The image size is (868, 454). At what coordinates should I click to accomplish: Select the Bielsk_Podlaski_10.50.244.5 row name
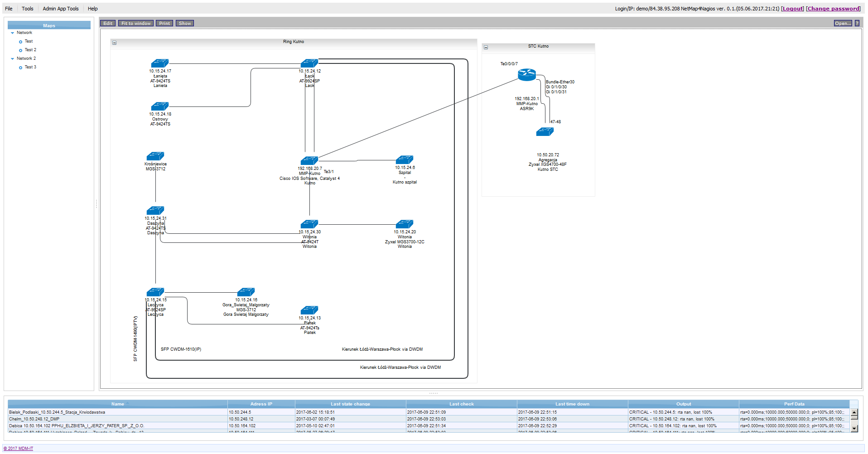(x=57, y=412)
